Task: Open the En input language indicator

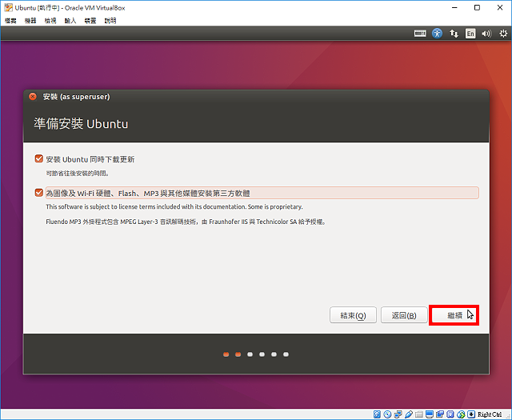Action: click(470, 34)
